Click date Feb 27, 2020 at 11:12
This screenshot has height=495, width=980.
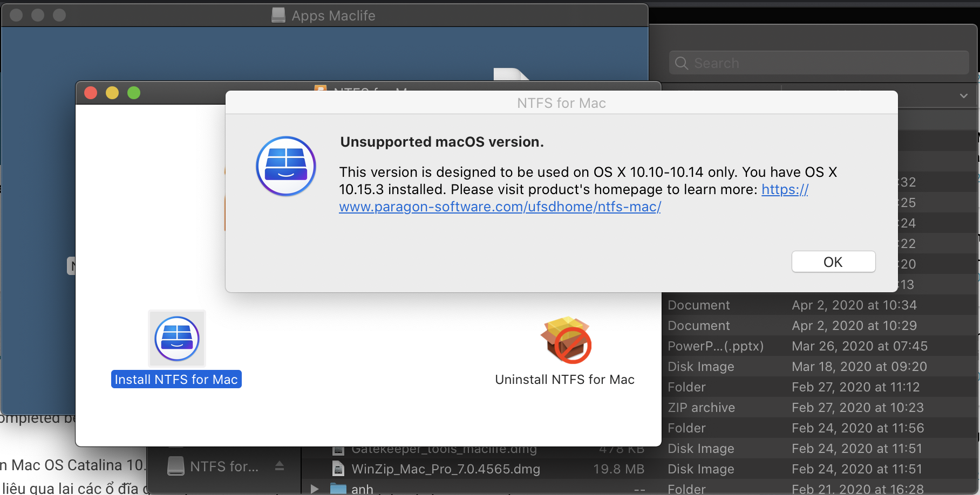(856, 387)
